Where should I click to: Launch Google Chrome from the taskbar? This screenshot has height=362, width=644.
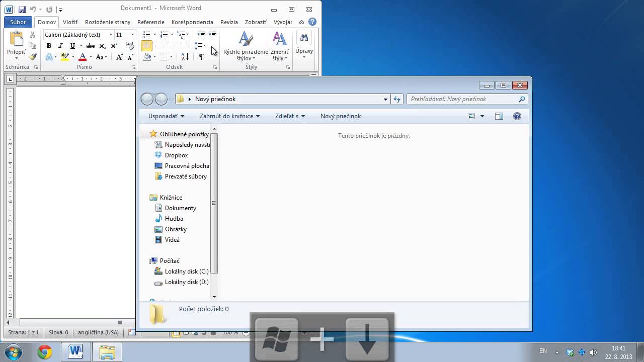coord(45,352)
